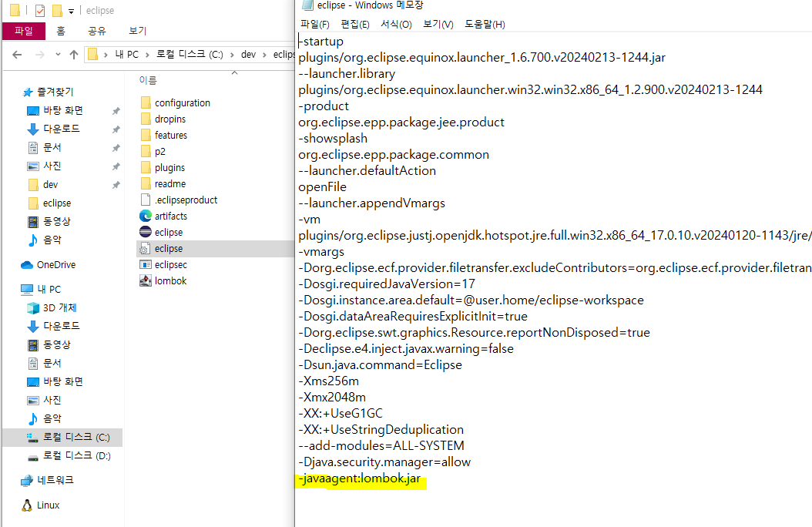Click the -Xmx2048m line in Notepad
The height and width of the screenshot is (527, 812).
coord(332,397)
